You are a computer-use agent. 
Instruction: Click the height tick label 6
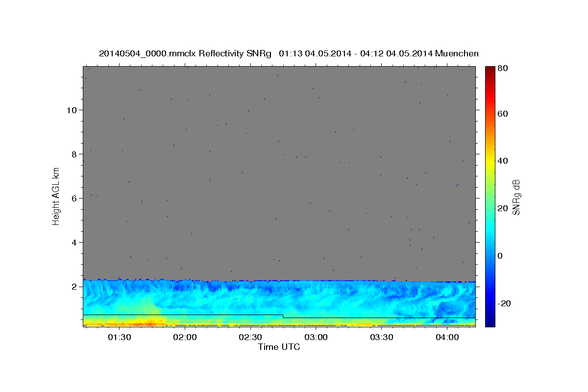(74, 198)
